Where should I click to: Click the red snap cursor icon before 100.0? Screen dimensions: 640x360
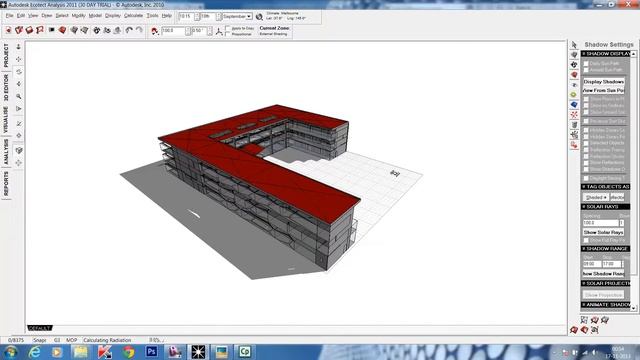point(155,31)
